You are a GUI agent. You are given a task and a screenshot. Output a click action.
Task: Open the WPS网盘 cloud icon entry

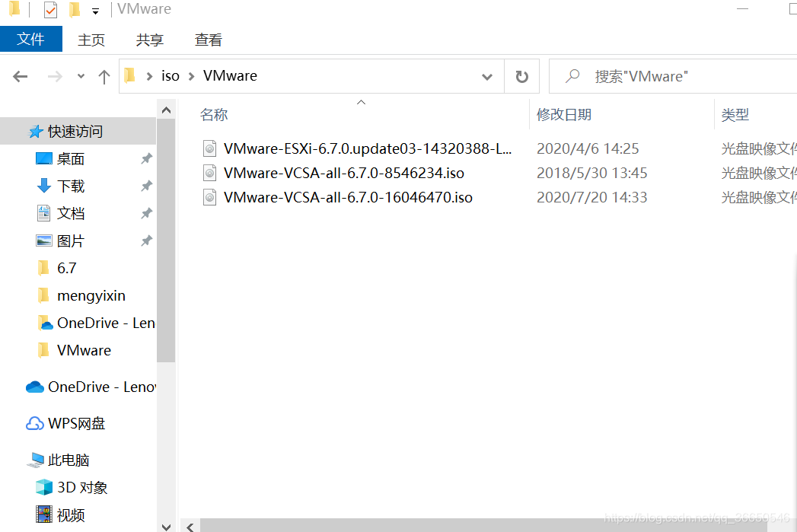click(x=34, y=423)
